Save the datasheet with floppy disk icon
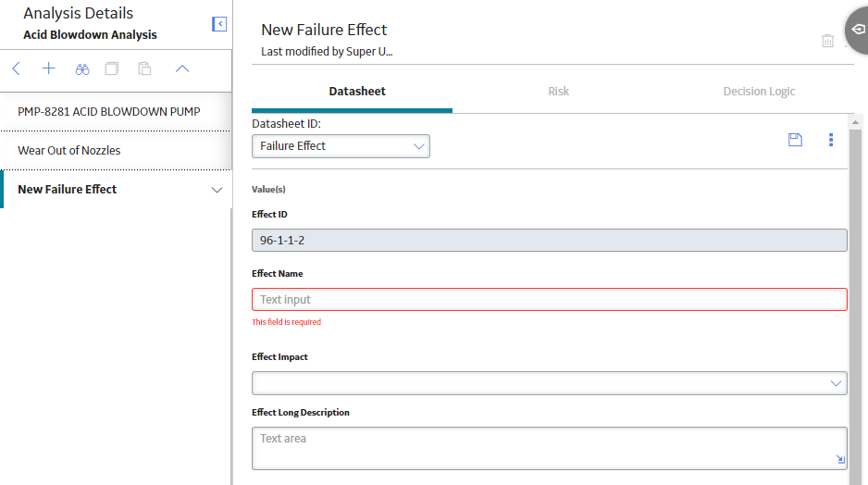 click(795, 140)
